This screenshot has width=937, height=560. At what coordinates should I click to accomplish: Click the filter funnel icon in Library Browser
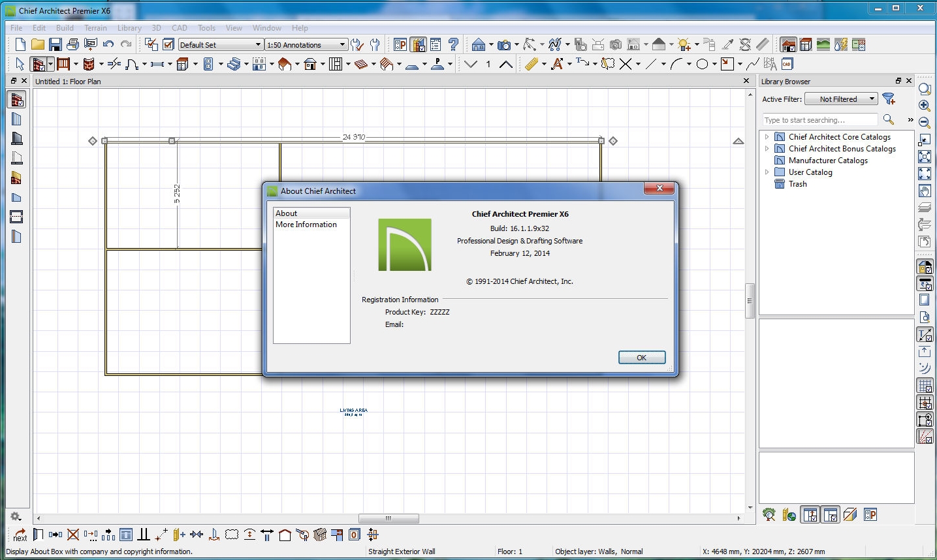coord(889,99)
